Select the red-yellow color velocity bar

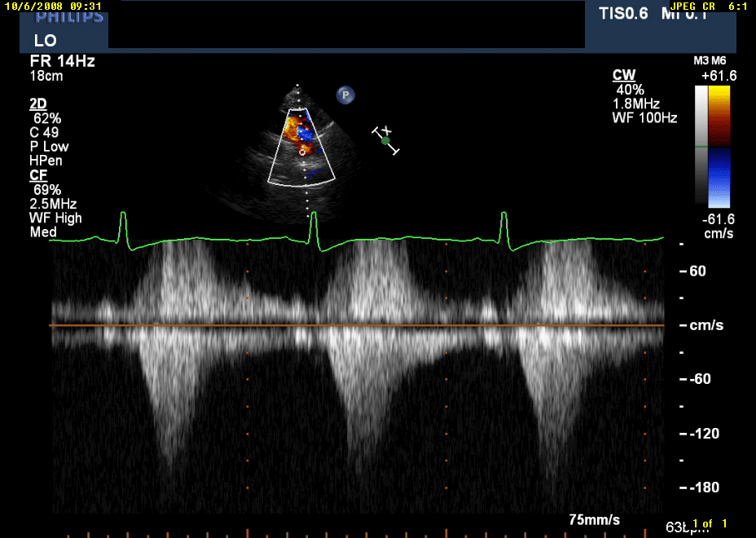(x=717, y=115)
